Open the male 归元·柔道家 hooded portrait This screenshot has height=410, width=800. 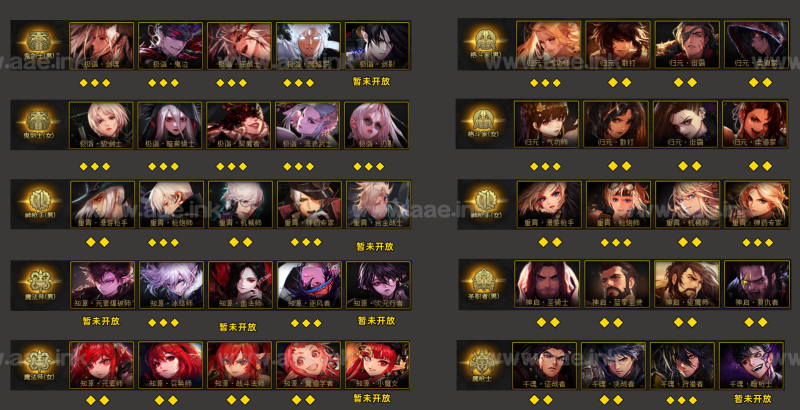(x=757, y=45)
